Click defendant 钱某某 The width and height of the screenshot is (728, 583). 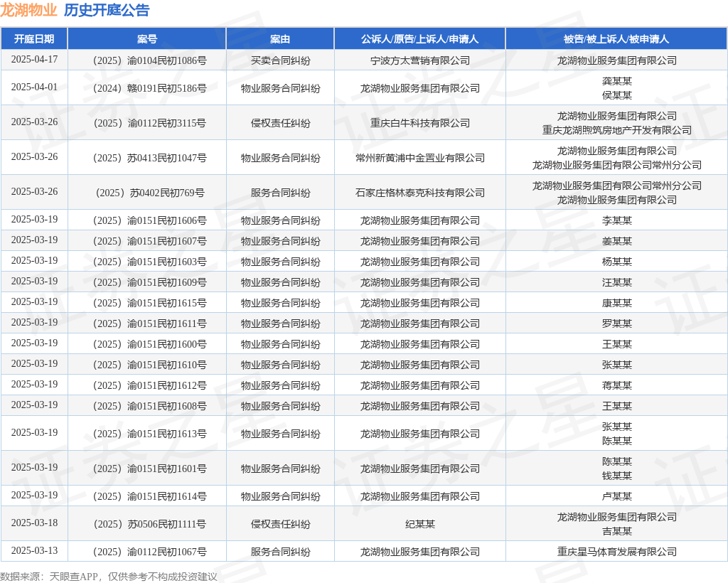pos(617,476)
